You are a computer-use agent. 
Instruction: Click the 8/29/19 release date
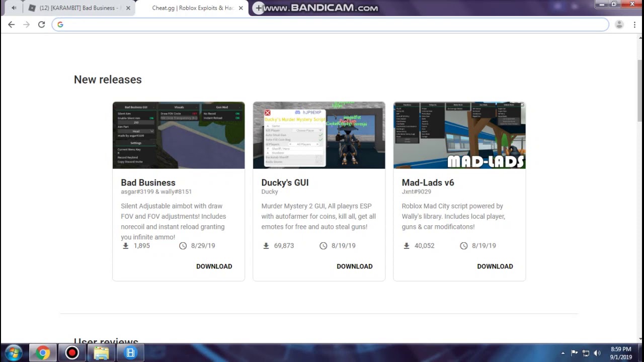[203, 246]
